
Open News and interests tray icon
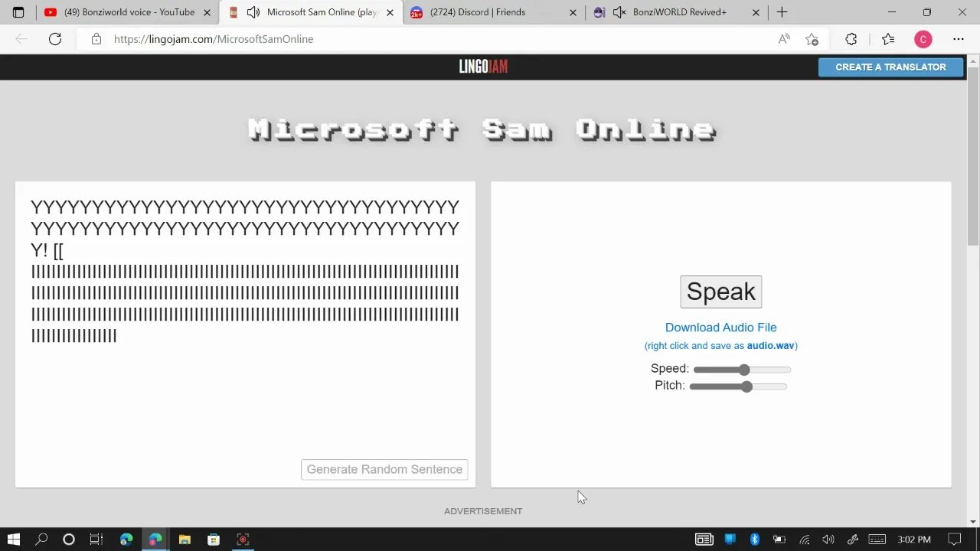tap(704, 540)
